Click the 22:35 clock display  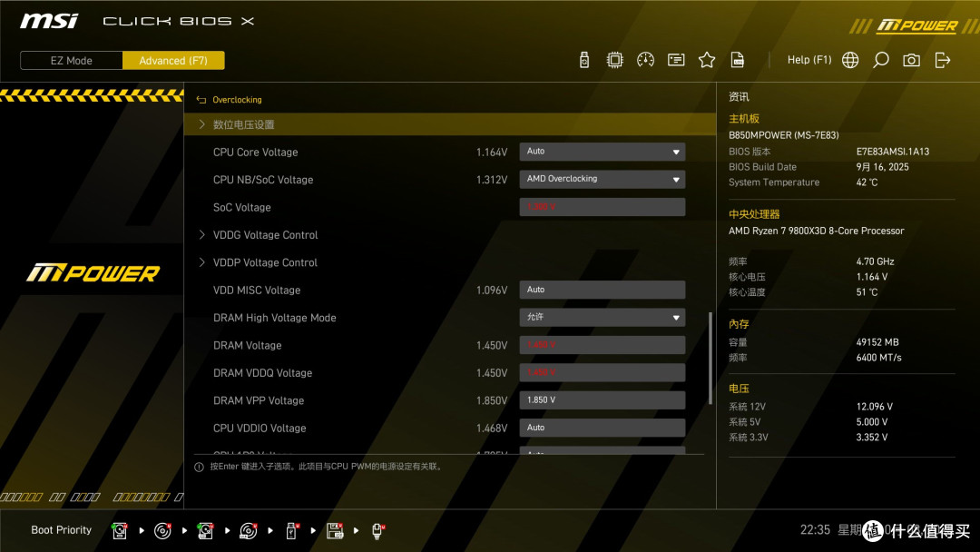815,530
